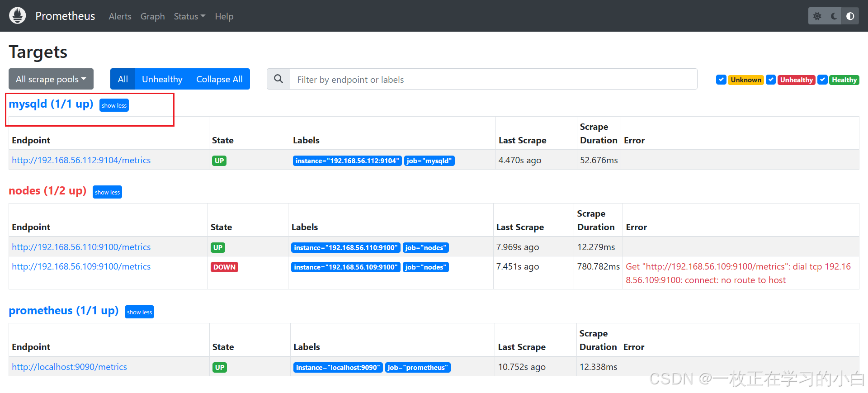Go to the Prometheus home title
The height and width of the screenshot is (393, 868).
point(65,16)
